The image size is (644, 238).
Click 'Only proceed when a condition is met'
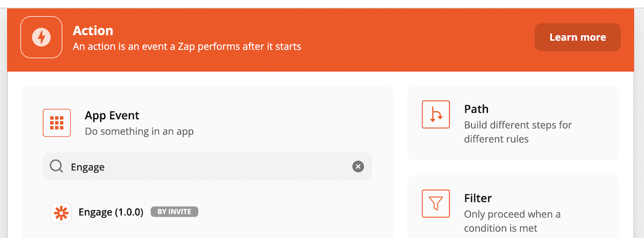click(x=513, y=221)
